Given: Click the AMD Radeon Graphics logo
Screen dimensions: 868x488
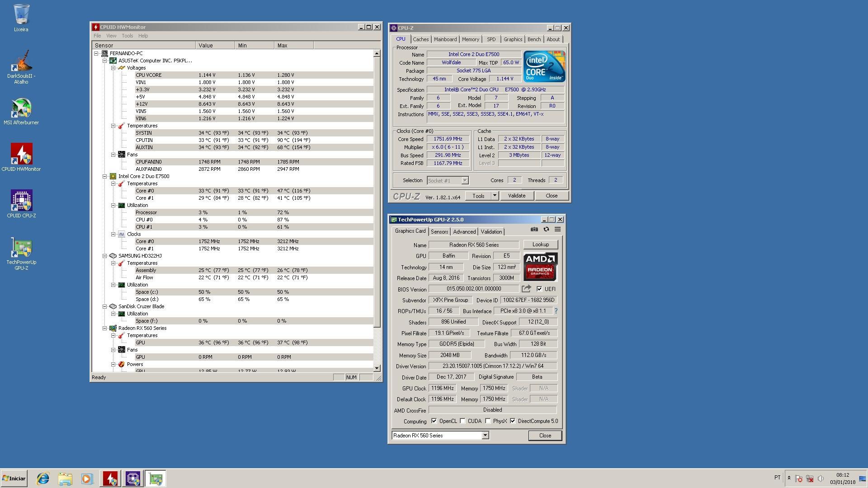Looking at the screenshot, I should (540, 267).
